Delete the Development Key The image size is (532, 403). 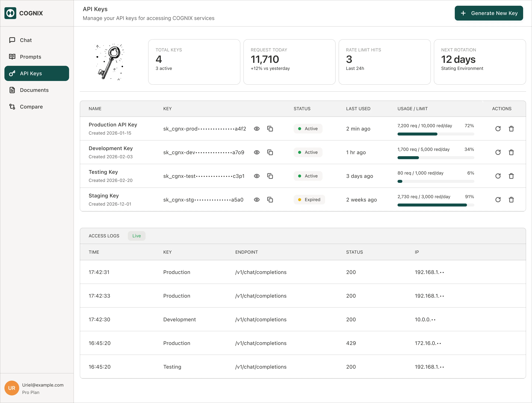coord(511,152)
